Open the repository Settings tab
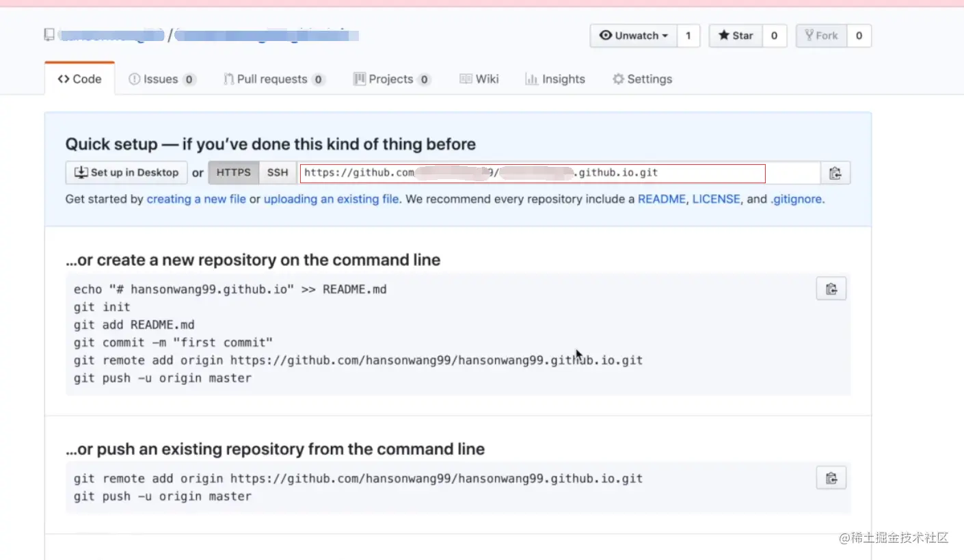This screenshot has width=964, height=560. [x=642, y=79]
